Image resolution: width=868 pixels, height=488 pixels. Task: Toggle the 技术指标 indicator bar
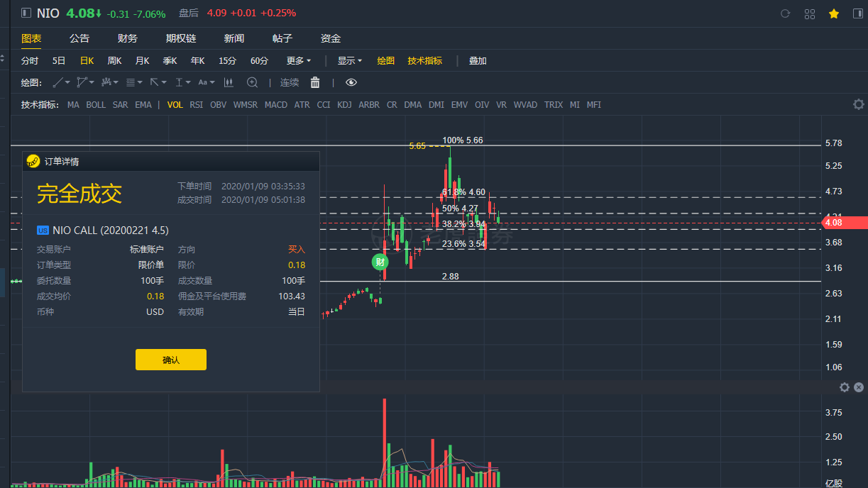click(424, 61)
